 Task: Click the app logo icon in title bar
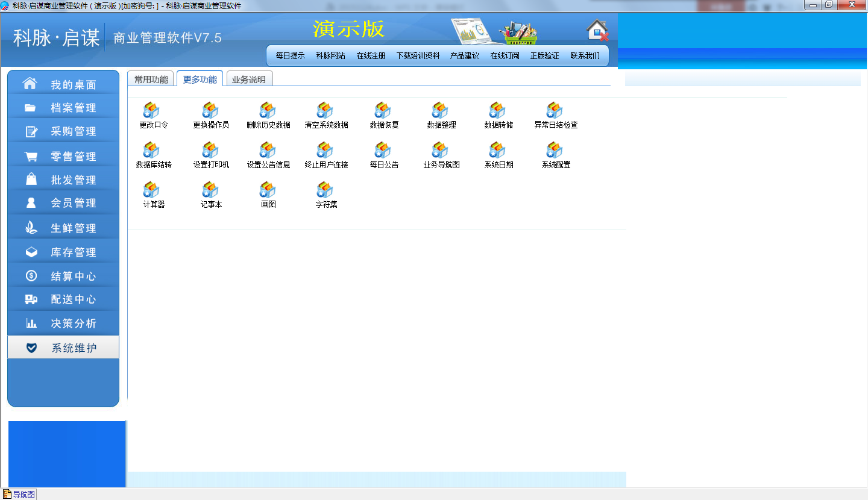pos(5,5)
